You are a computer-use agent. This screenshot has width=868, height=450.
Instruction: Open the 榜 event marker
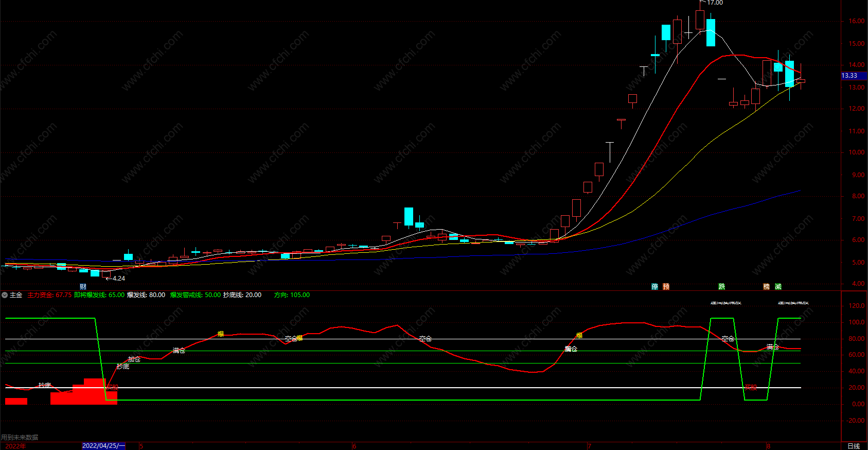[766, 287]
